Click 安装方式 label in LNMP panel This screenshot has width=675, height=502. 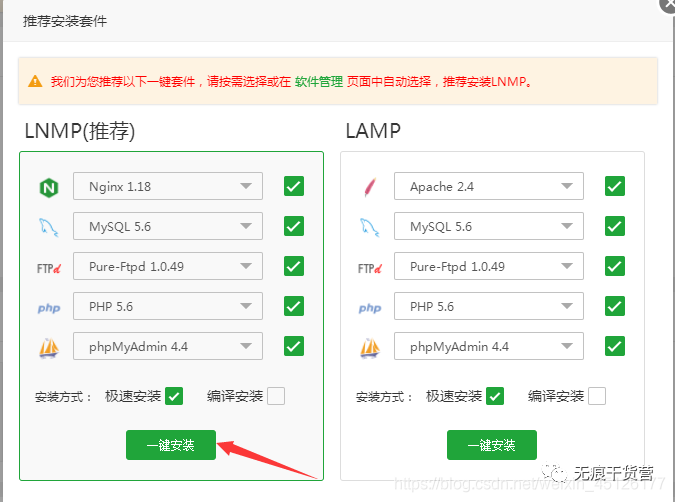coord(63,397)
